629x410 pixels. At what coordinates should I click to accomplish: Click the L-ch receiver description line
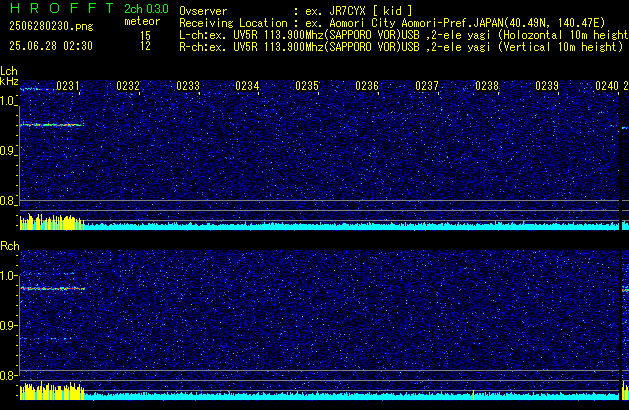coord(404,35)
